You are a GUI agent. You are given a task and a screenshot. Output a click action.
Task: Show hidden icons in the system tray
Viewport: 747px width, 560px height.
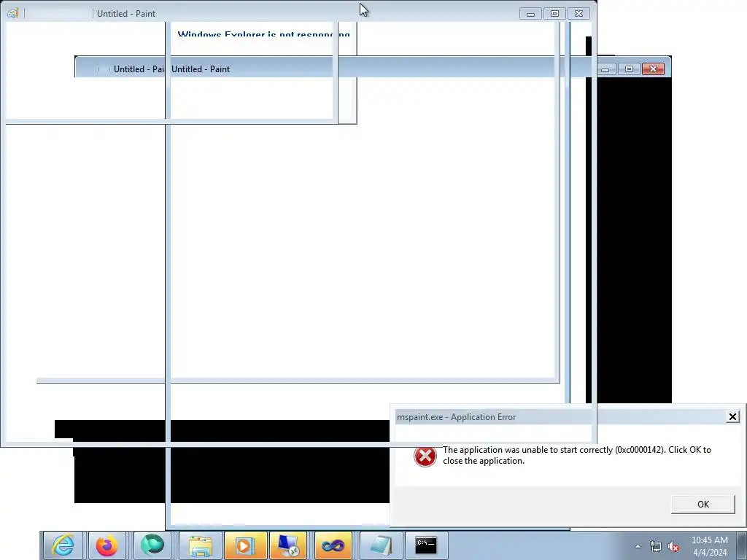(638, 546)
